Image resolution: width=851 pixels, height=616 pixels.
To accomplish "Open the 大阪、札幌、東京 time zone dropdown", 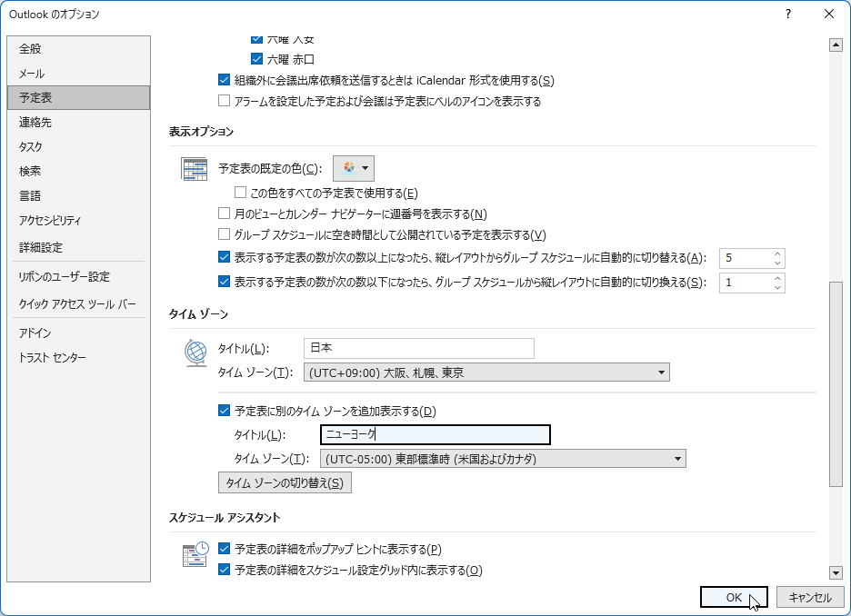I will 486,373.
